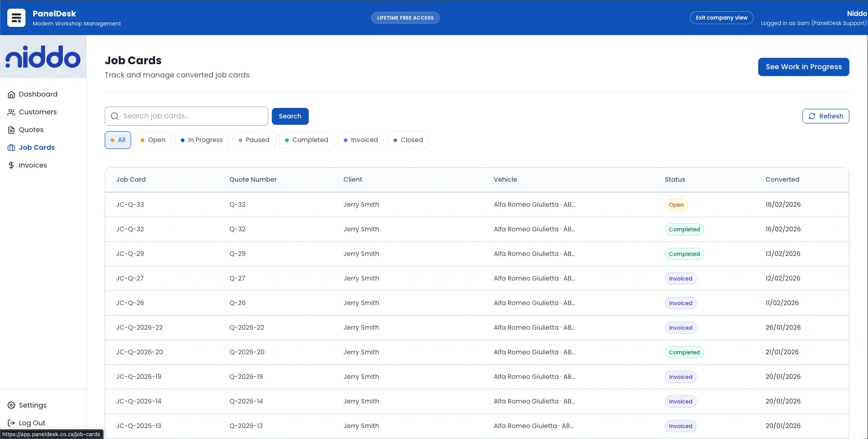Click See Work in Progress
Image resolution: width=868 pixels, height=439 pixels.
pos(803,66)
